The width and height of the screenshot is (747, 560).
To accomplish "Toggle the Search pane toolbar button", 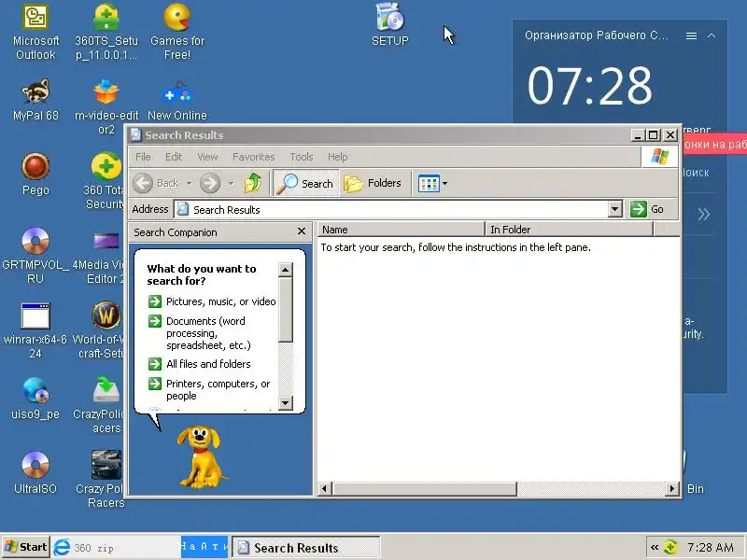I will point(306,183).
